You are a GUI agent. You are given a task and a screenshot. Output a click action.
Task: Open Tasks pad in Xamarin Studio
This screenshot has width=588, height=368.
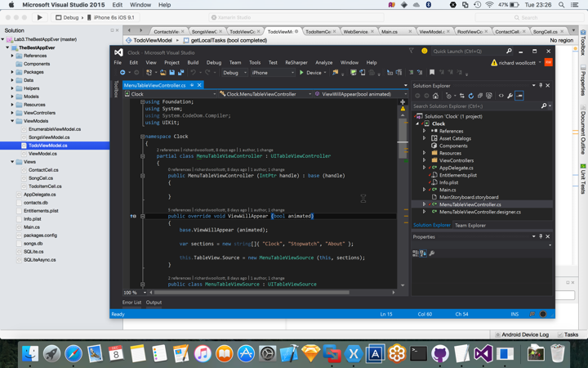(x=568, y=334)
